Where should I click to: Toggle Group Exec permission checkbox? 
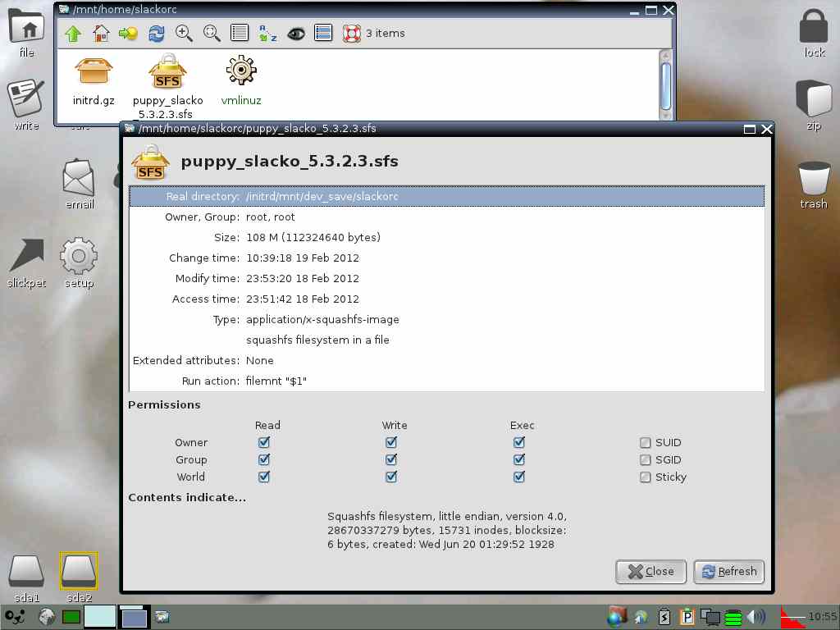point(519,459)
